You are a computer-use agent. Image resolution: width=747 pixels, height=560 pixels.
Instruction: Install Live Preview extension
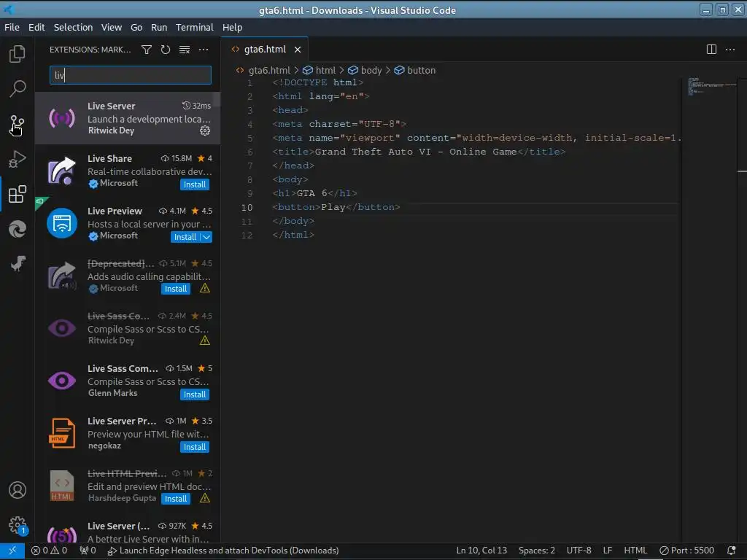pyautogui.click(x=185, y=237)
